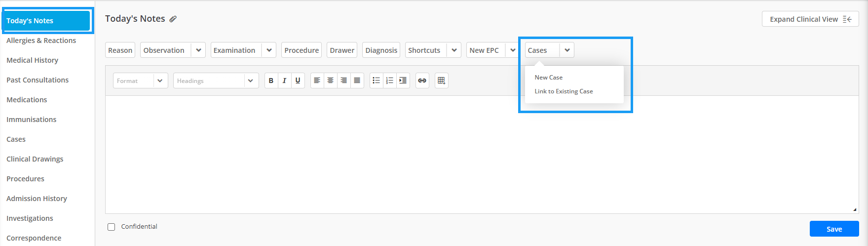Viewport: 868px width, 246px height.
Task: Open Correspondence section
Action: coord(34,238)
